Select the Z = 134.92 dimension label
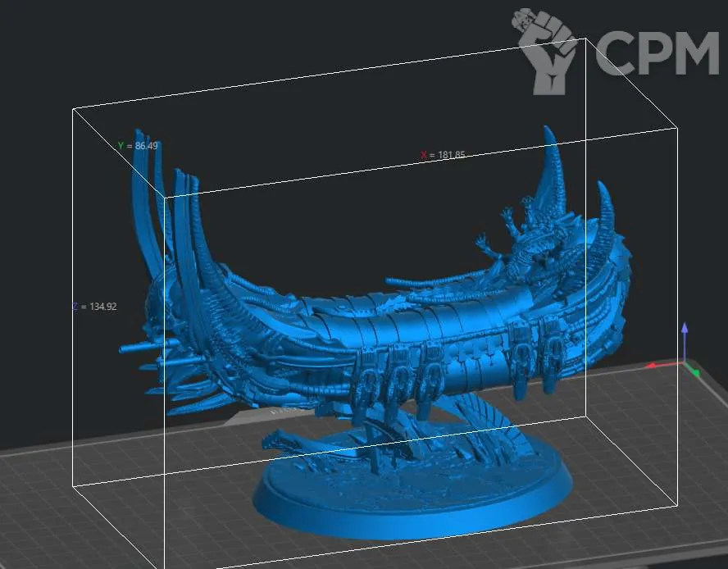Viewport: 728px width, 569px height. pyautogui.click(x=94, y=307)
